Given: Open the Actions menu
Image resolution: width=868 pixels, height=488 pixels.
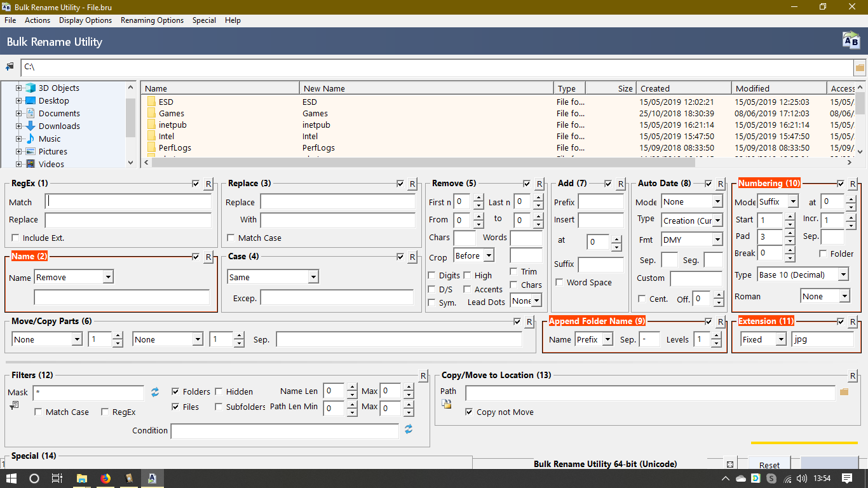Looking at the screenshot, I should (37, 20).
